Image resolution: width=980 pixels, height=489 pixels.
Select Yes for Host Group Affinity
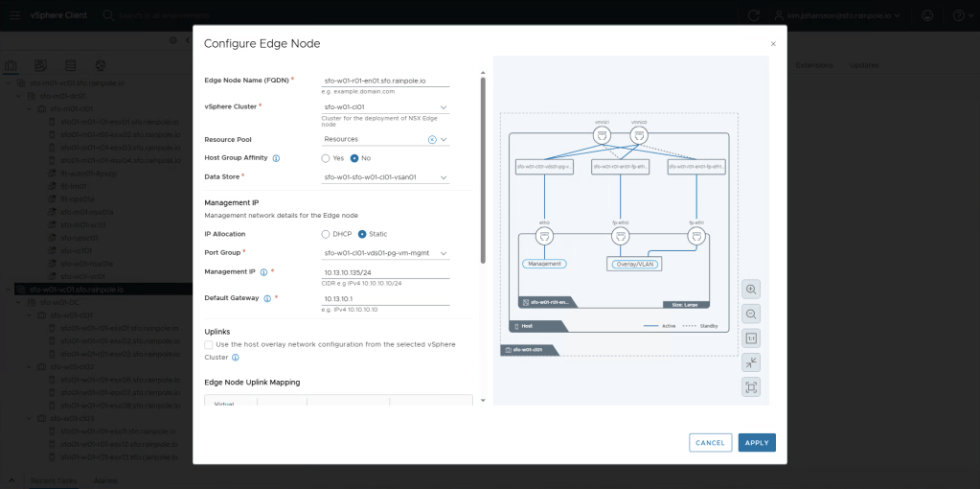(x=327, y=158)
